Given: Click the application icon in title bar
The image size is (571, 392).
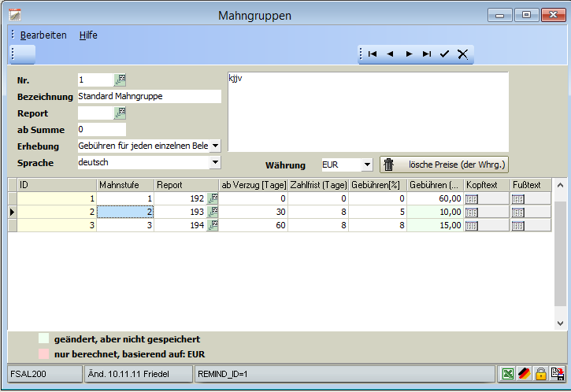Looking at the screenshot, I should 15,15.
